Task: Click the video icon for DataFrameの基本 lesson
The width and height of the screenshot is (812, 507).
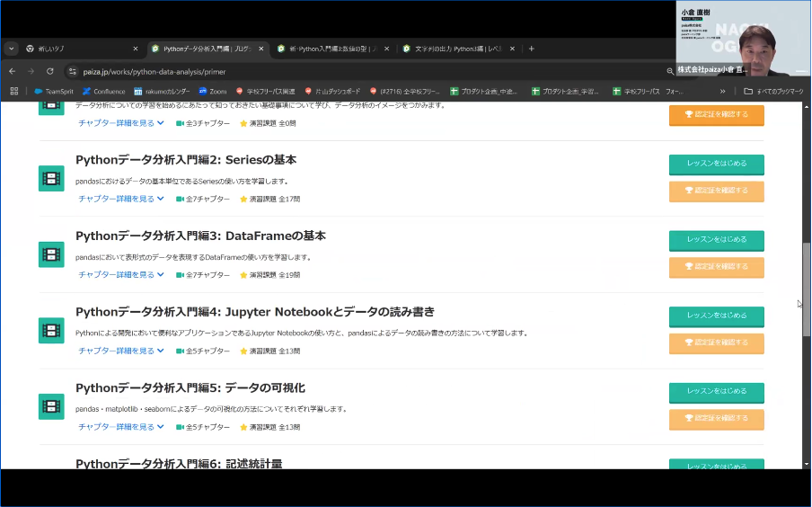Action: (51, 254)
